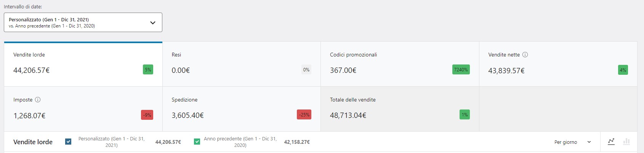Click the red -9% Imposte badge

click(147, 115)
